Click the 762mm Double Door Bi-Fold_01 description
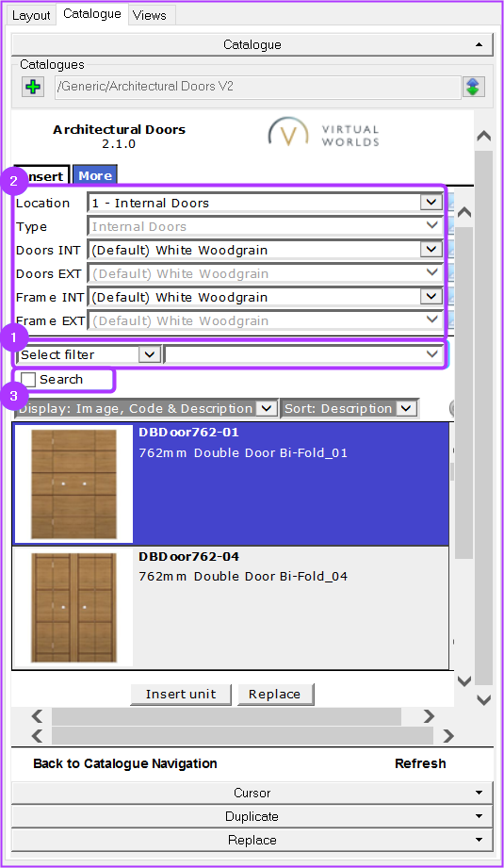The width and height of the screenshot is (504, 868). point(243,452)
